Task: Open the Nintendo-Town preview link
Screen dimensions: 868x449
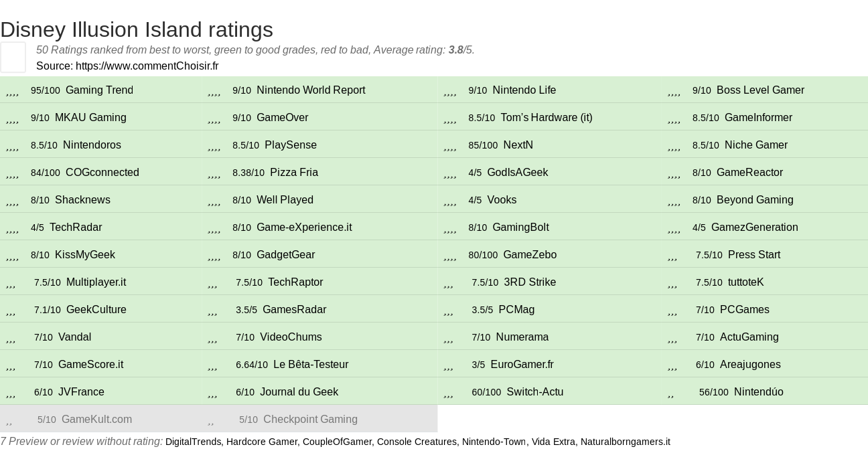Action: [495, 442]
